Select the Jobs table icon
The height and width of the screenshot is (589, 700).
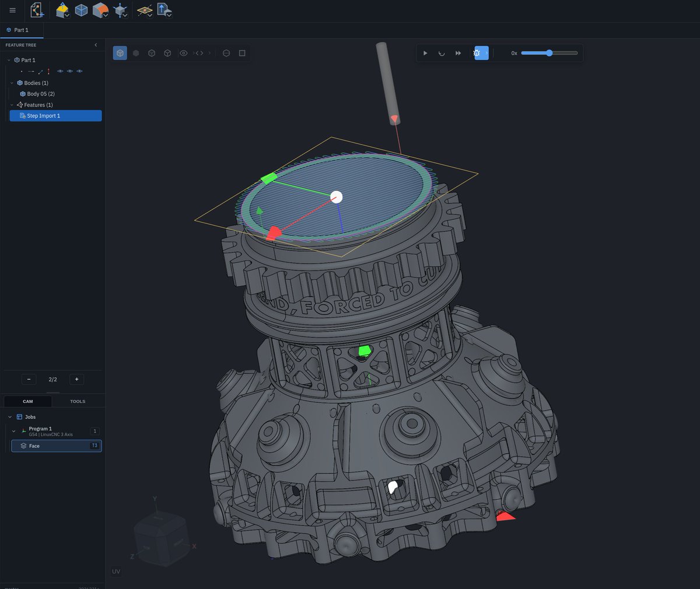coord(19,417)
